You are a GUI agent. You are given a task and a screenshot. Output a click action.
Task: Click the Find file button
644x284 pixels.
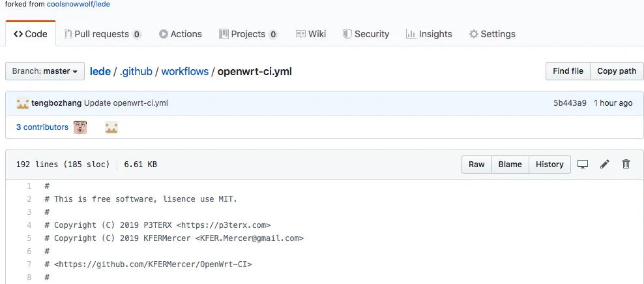tap(568, 71)
